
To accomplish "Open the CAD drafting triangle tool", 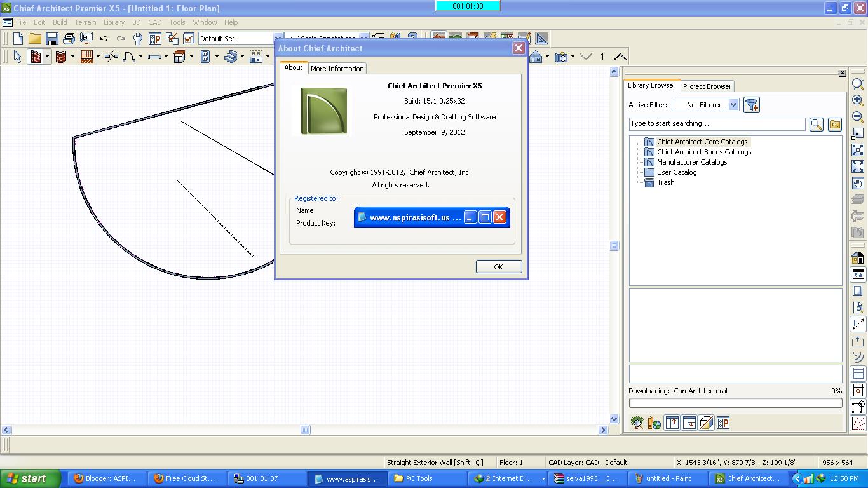I will coord(541,39).
